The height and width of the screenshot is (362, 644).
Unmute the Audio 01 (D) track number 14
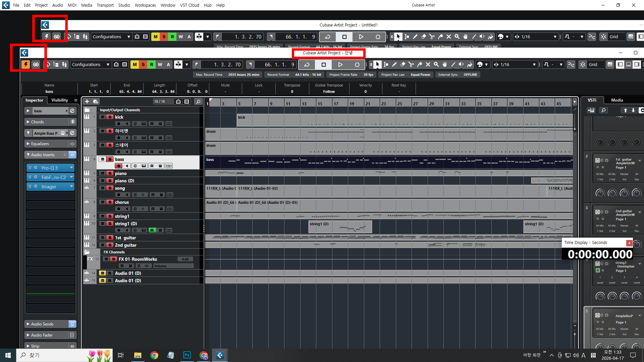pyautogui.click(x=102, y=273)
